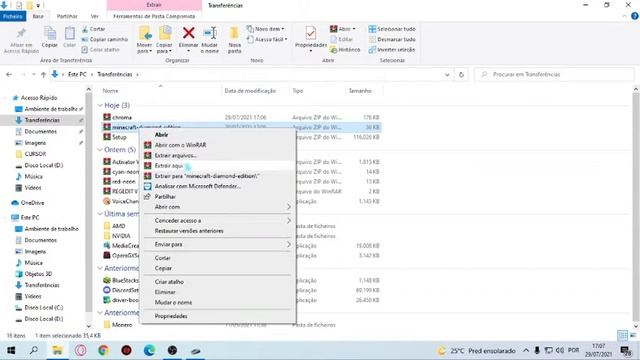
Task: Select the Monero folder
Action: 122,325
